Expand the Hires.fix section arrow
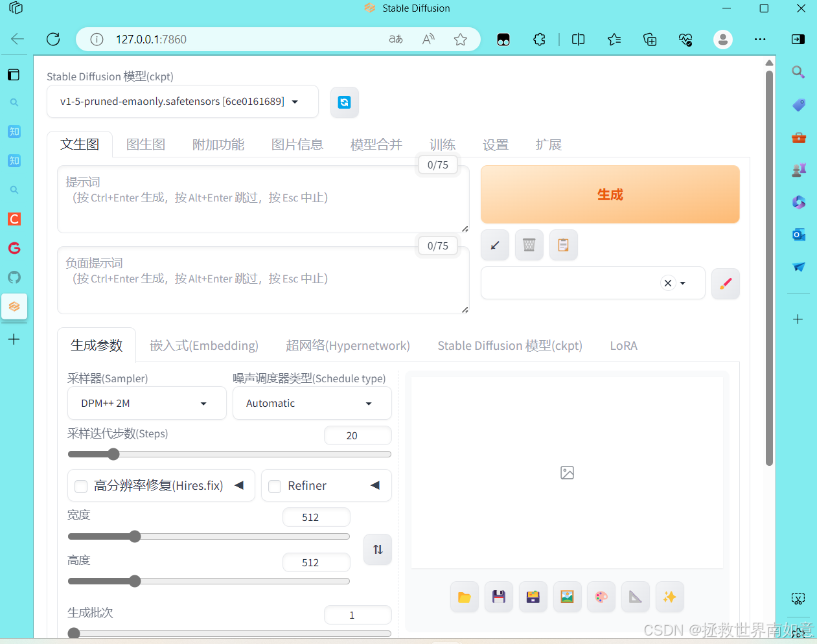817x644 pixels. point(239,485)
